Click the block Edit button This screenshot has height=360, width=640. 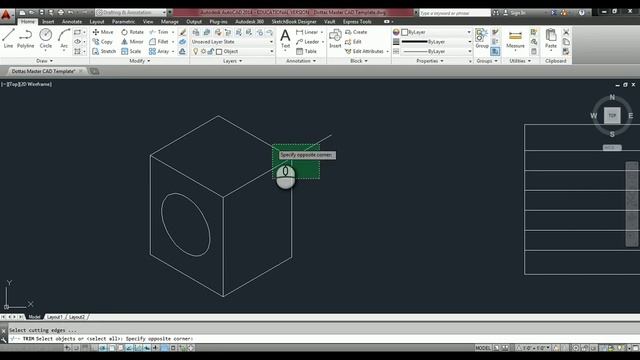353,42
